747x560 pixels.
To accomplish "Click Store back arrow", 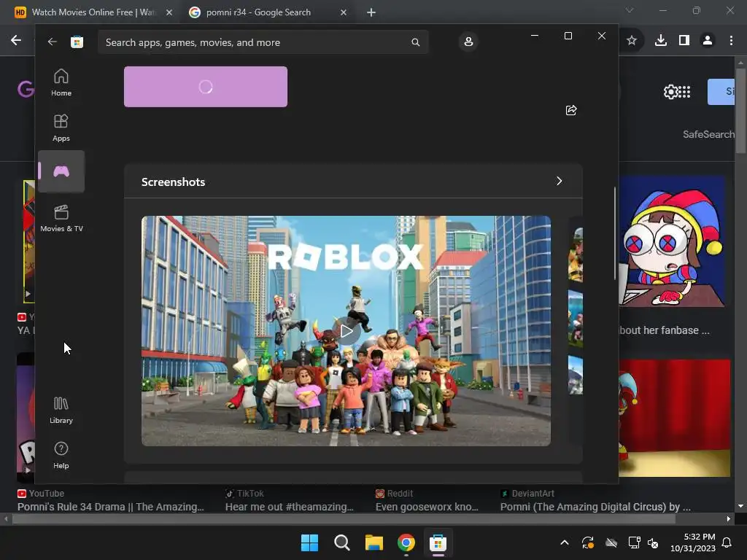I will pyautogui.click(x=52, y=42).
